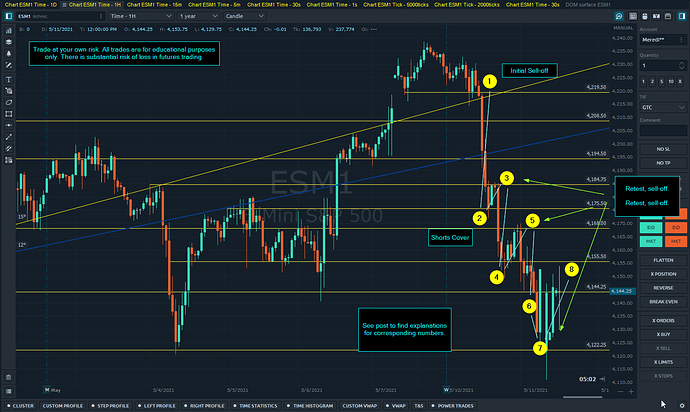Open the indicators icon in left toolbar
The image size is (690, 412).
(8, 30)
